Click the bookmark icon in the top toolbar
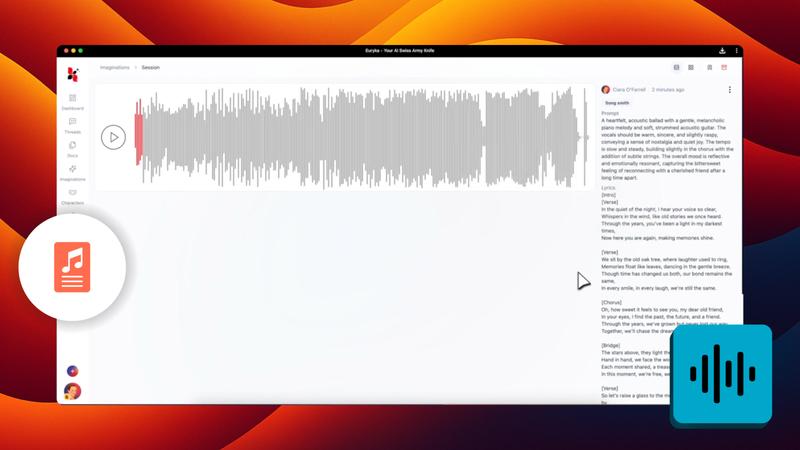 [x=709, y=67]
